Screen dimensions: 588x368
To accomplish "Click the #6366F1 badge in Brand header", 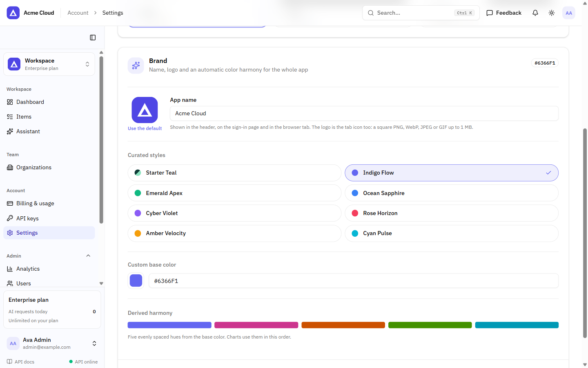I will [x=545, y=63].
